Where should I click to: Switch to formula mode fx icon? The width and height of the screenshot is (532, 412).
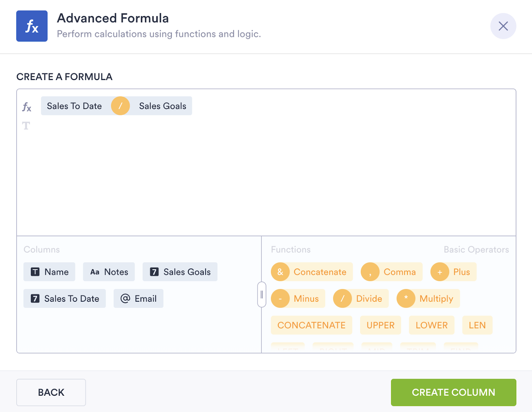[27, 107]
